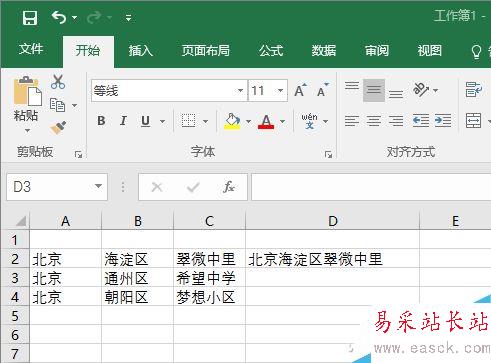The height and width of the screenshot is (363, 491).
Task: Open the Borders dropdown arrow
Action: [205, 121]
